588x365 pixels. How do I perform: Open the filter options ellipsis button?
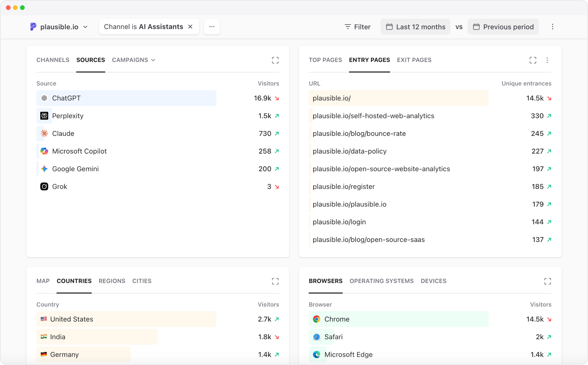tap(212, 27)
